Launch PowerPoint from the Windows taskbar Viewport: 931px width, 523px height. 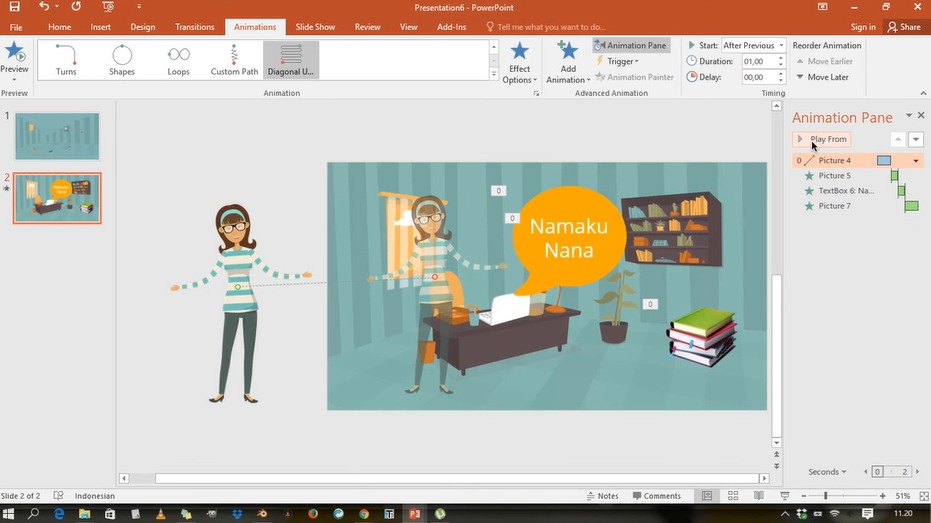(x=414, y=513)
